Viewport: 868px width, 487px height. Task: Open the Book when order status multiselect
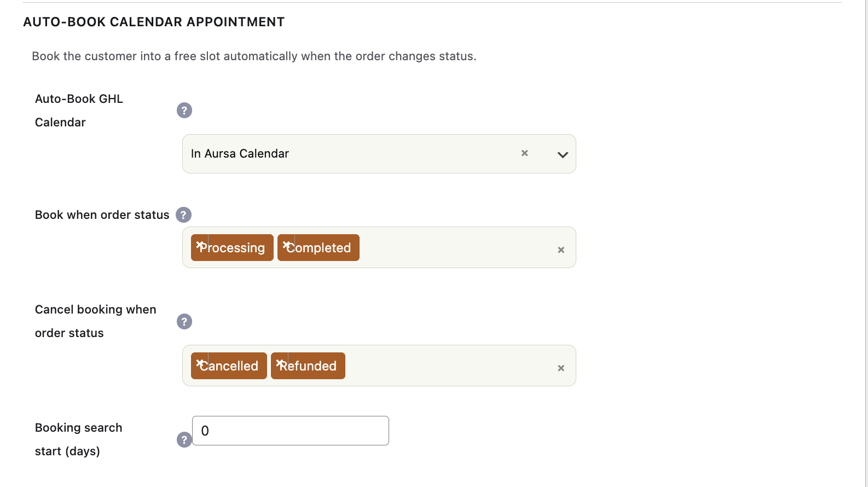[x=379, y=247]
